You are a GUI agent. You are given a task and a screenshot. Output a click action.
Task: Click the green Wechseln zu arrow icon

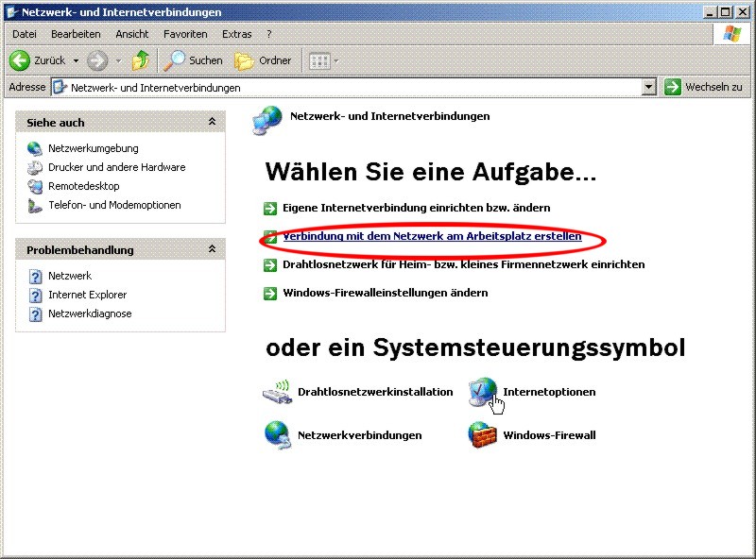[672, 87]
